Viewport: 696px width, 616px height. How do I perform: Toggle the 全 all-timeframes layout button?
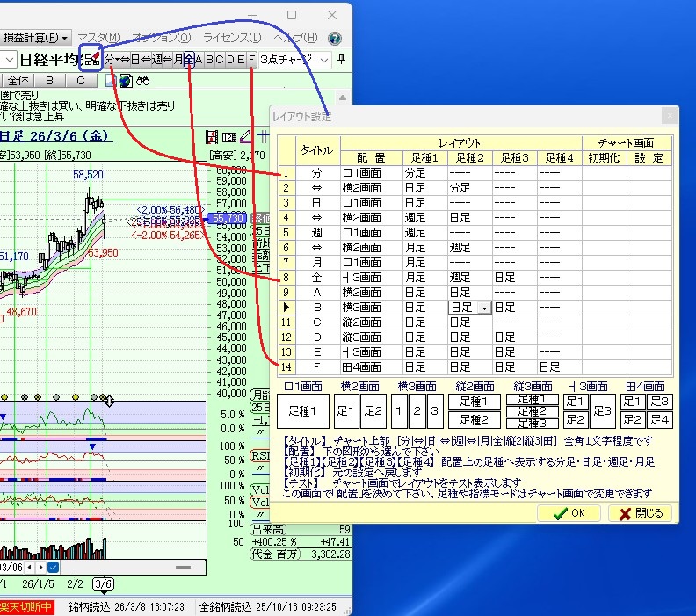pyautogui.click(x=190, y=60)
